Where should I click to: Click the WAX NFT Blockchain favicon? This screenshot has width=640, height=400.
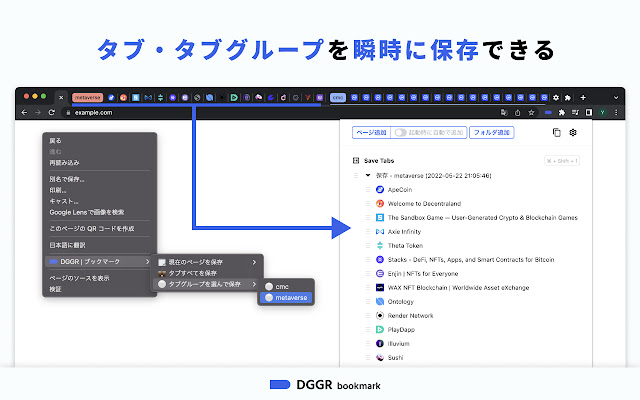point(380,287)
